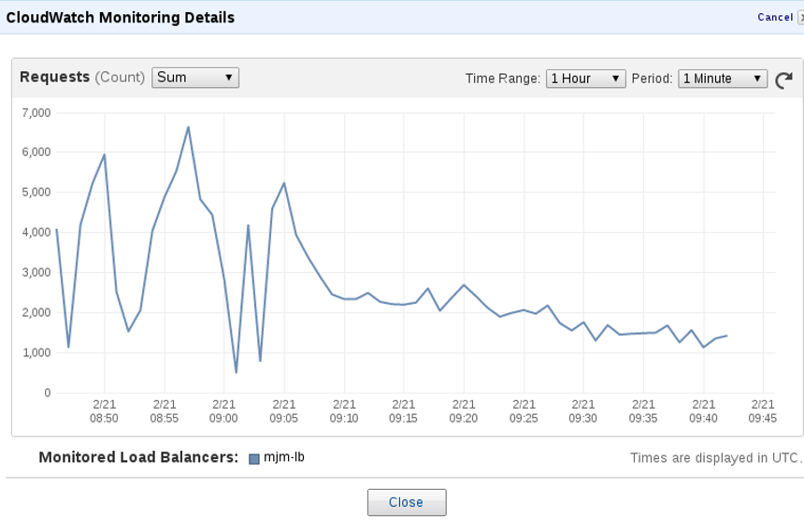Click the 2/21 09:45 x-axis label

pos(763,411)
